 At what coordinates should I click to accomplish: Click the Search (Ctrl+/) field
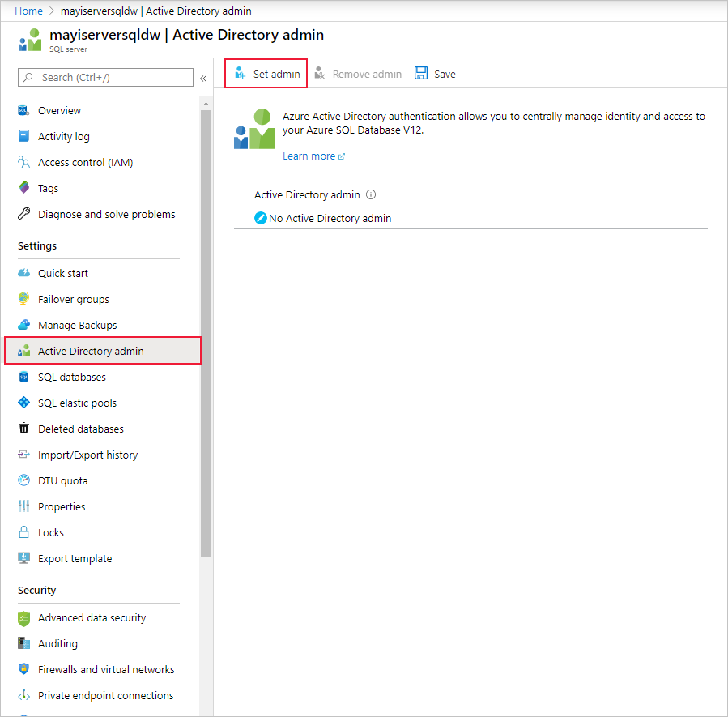(105, 77)
